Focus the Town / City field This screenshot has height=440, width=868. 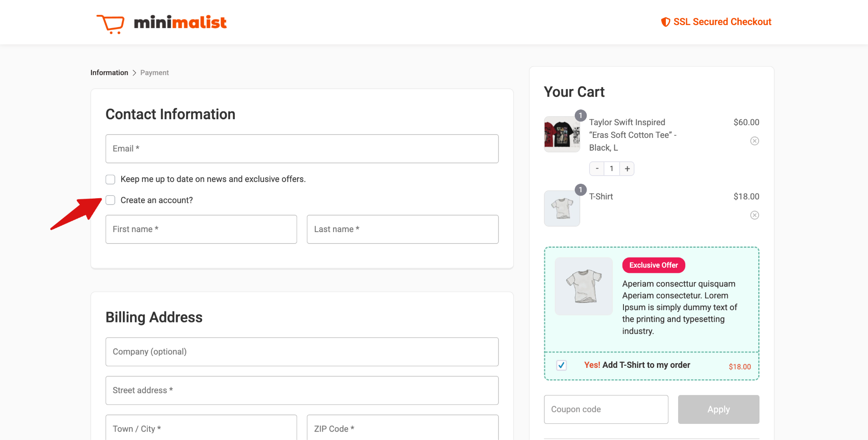pos(201,428)
